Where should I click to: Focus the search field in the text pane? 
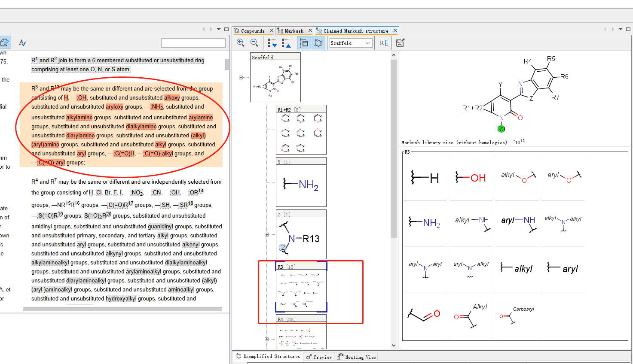[193, 43]
